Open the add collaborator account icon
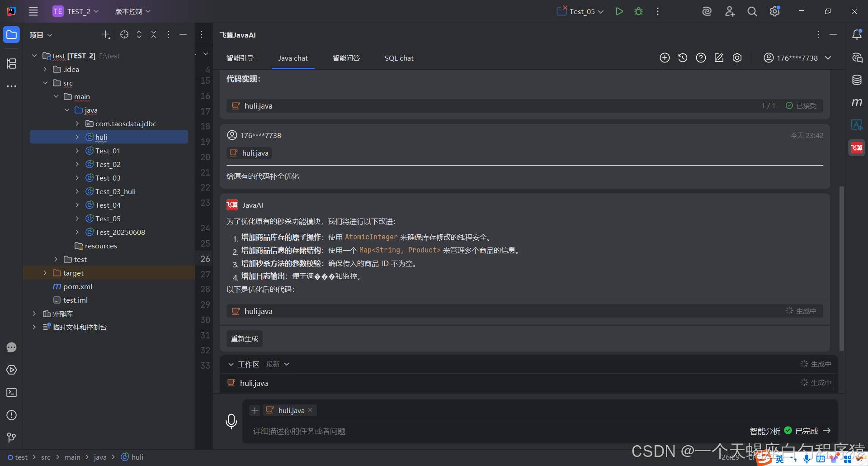The width and height of the screenshot is (868, 466). pyautogui.click(x=730, y=11)
